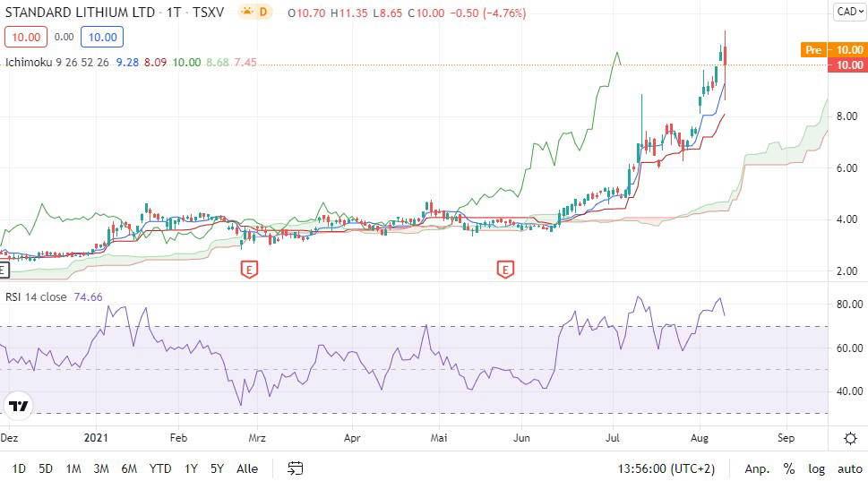Select the 6M time range
Viewport: 868px width, 481px height.
click(129, 468)
